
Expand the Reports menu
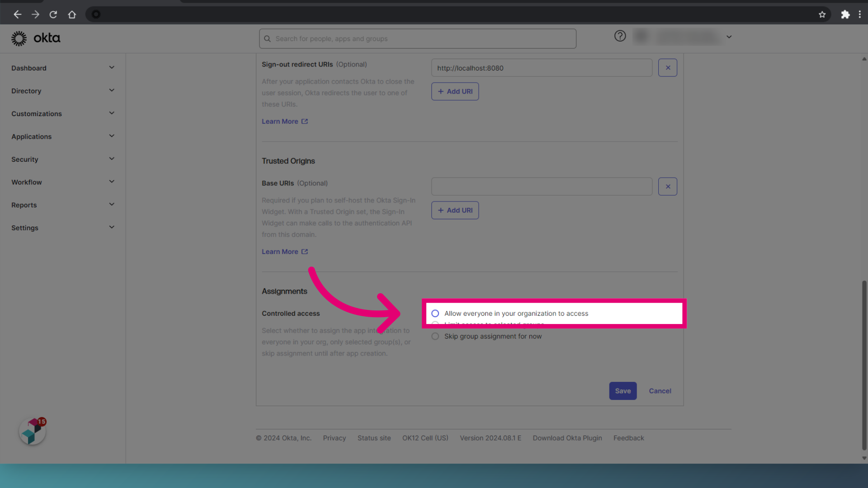pyautogui.click(x=63, y=205)
